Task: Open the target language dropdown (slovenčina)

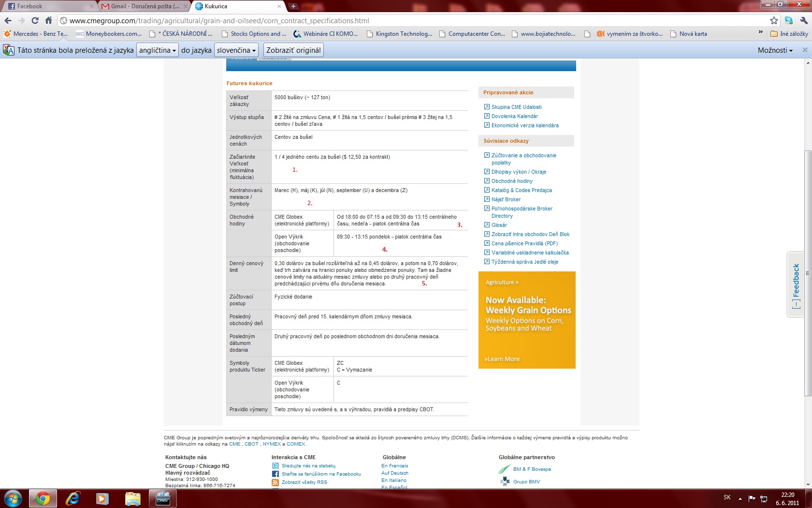Action: [236, 50]
